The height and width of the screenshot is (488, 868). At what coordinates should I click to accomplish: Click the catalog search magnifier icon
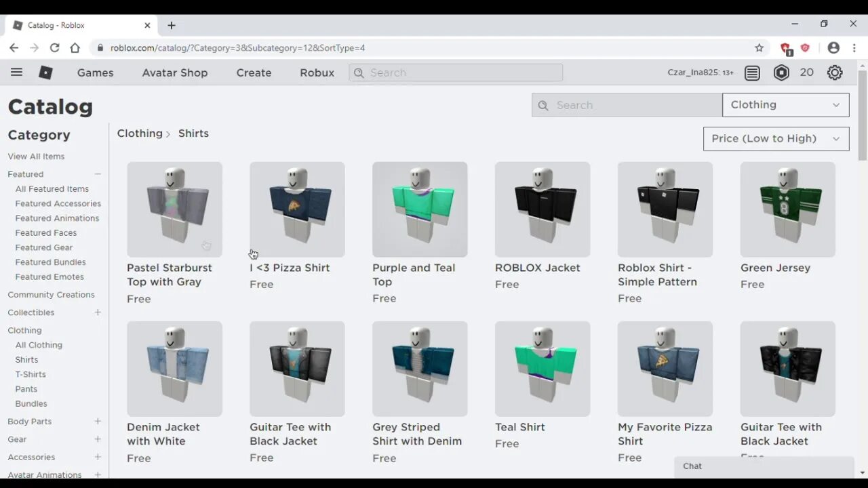(x=542, y=105)
